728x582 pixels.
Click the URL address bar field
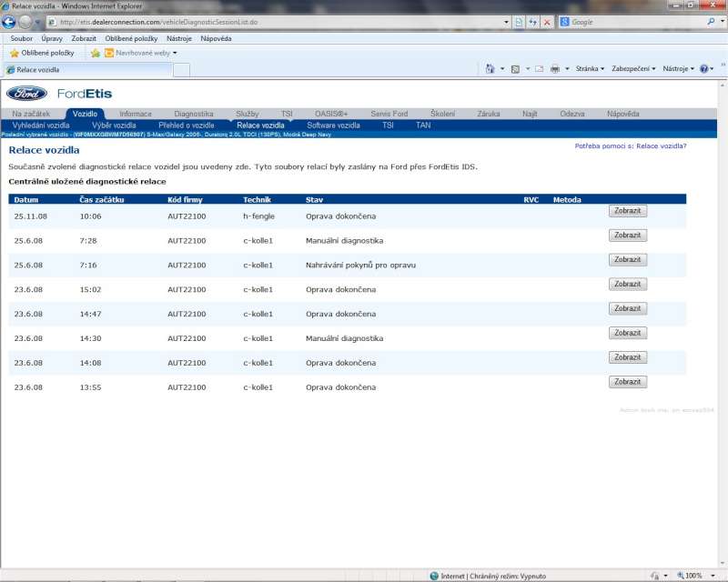click(273, 22)
